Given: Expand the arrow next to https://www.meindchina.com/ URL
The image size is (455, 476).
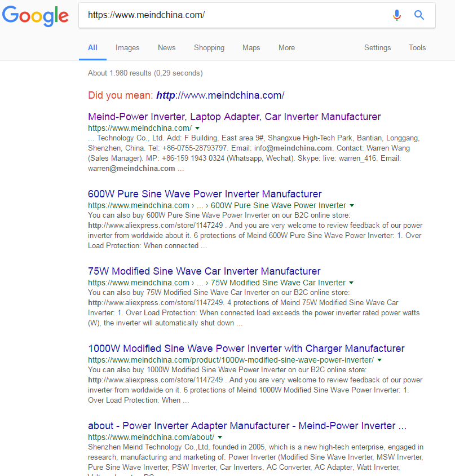Looking at the screenshot, I should [197, 129].
